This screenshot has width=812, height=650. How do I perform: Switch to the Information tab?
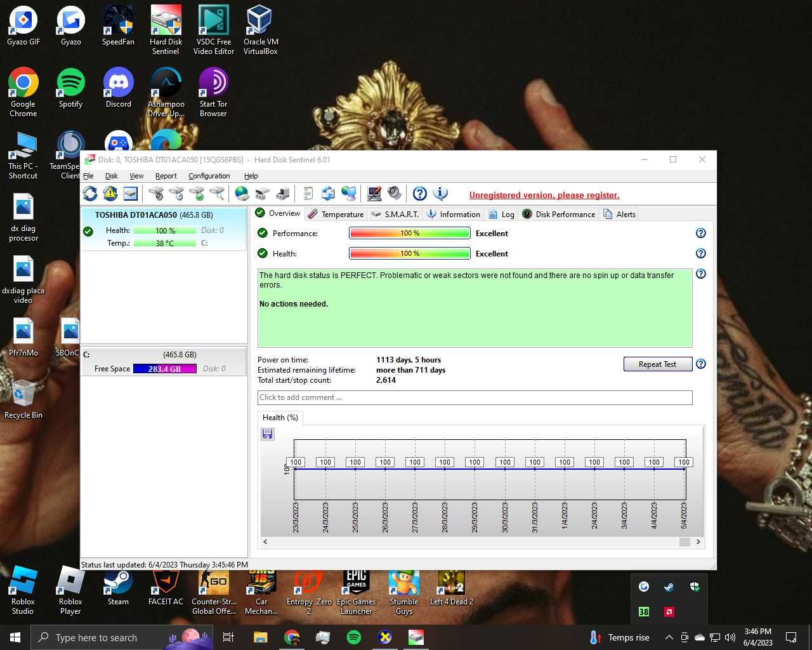point(454,214)
